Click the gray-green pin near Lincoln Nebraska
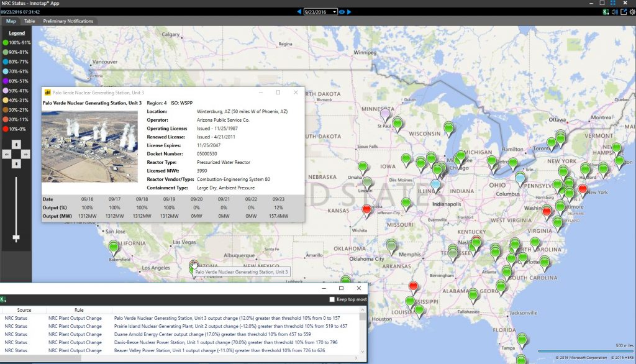636x364 pixels. tap(366, 183)
